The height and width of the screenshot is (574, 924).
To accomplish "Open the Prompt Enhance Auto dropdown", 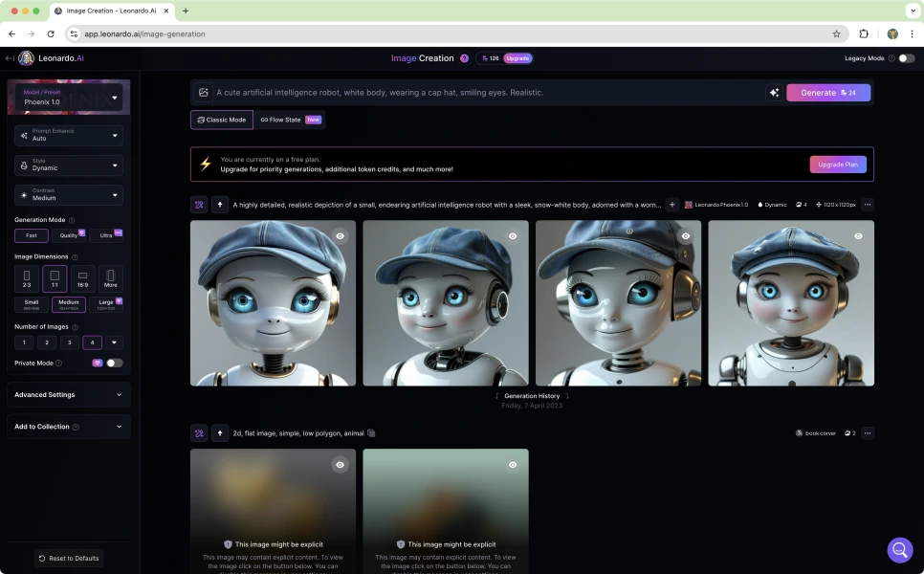I will pos(69,136).
